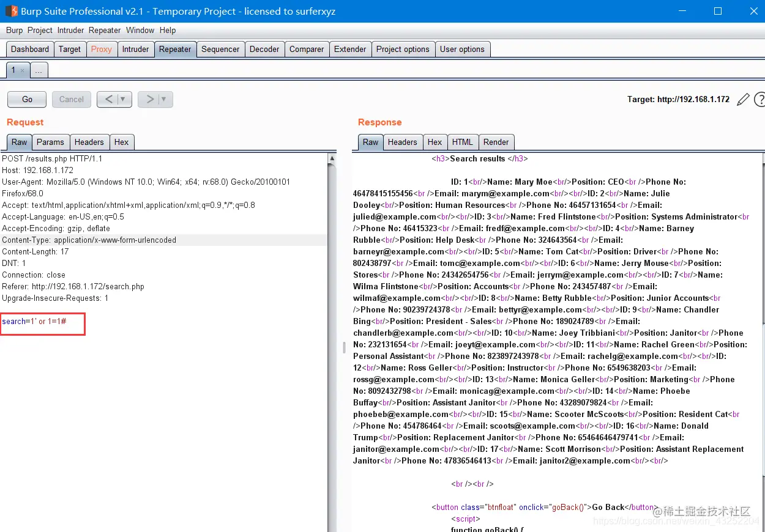
Task: Click the Cancel button
Action: point(72,99)
